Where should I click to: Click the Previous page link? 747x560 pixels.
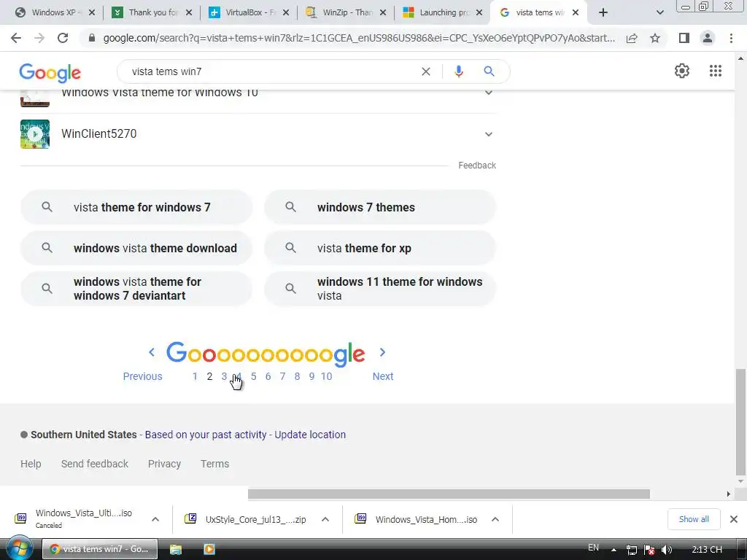(x=142, y=376)
